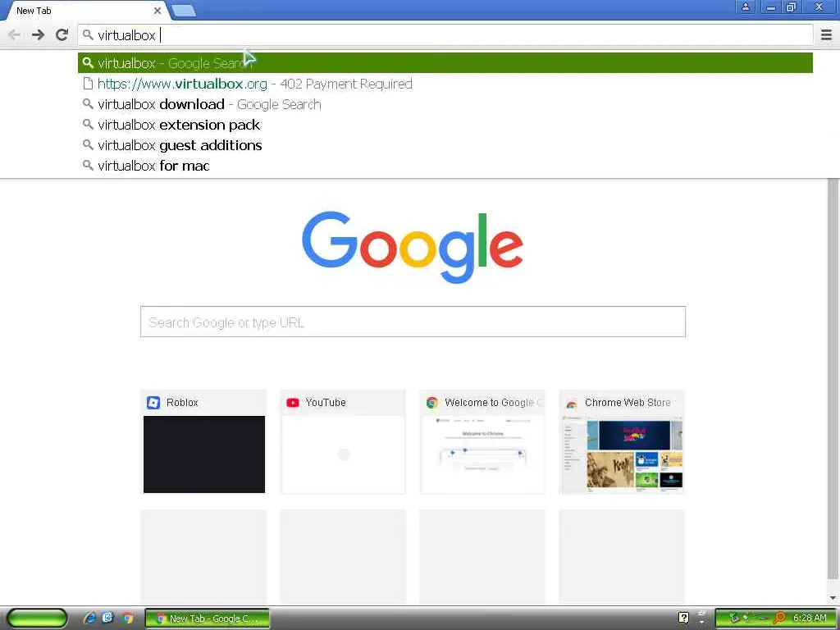This screenshot has width=840, height=630.
Task: Click the Chrome favicon on the Welcome tile
Action: pos(431,402)
